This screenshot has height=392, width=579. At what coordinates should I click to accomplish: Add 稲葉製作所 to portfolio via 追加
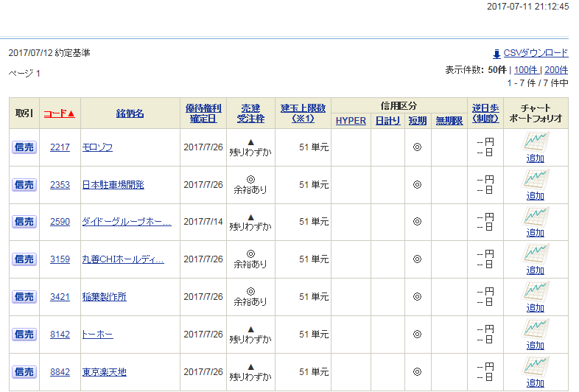click(536, 308)
